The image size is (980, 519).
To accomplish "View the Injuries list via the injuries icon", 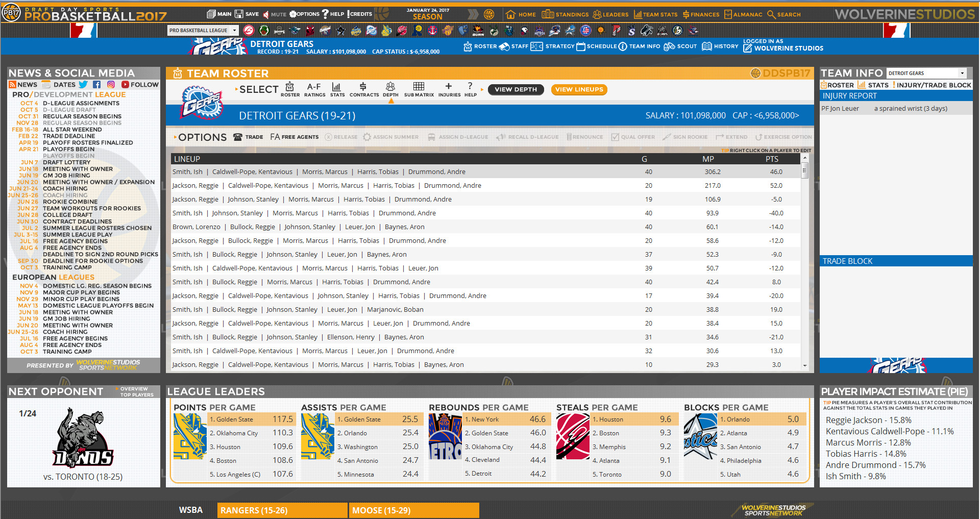I will 449,89.
